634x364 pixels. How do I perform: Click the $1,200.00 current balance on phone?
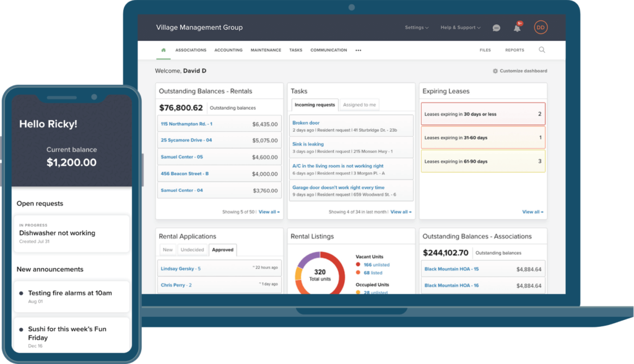pos(72,163)
